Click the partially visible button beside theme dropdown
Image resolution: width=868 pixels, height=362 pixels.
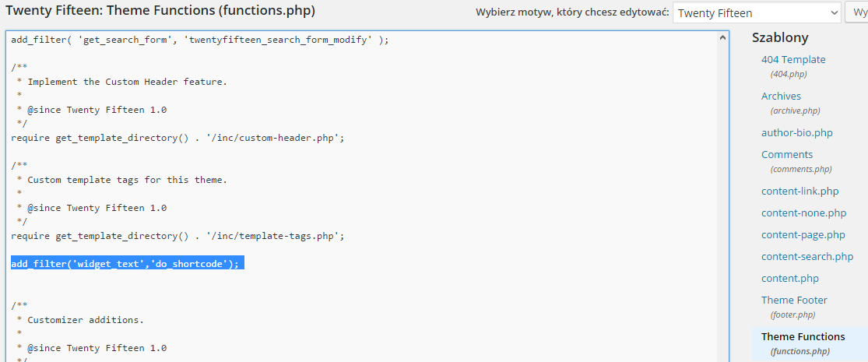857,12
